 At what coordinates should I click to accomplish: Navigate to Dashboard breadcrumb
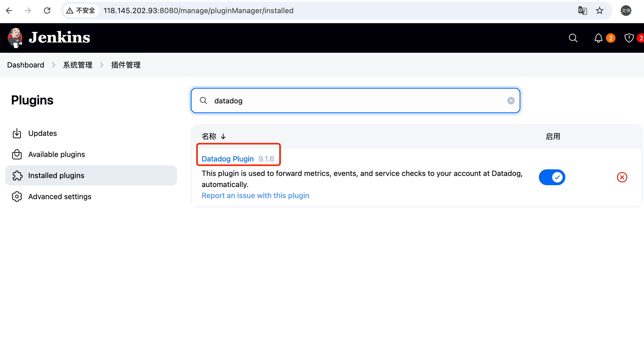click(x=26, y=65)
